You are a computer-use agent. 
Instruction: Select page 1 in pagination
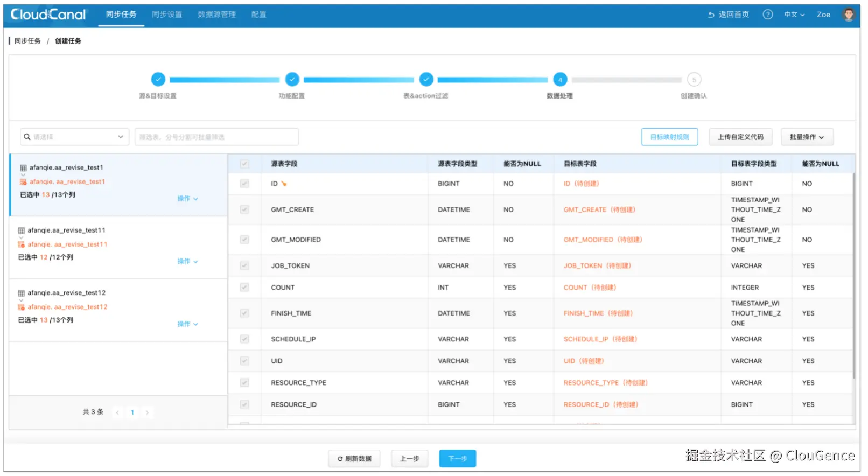tap(132, 413)
